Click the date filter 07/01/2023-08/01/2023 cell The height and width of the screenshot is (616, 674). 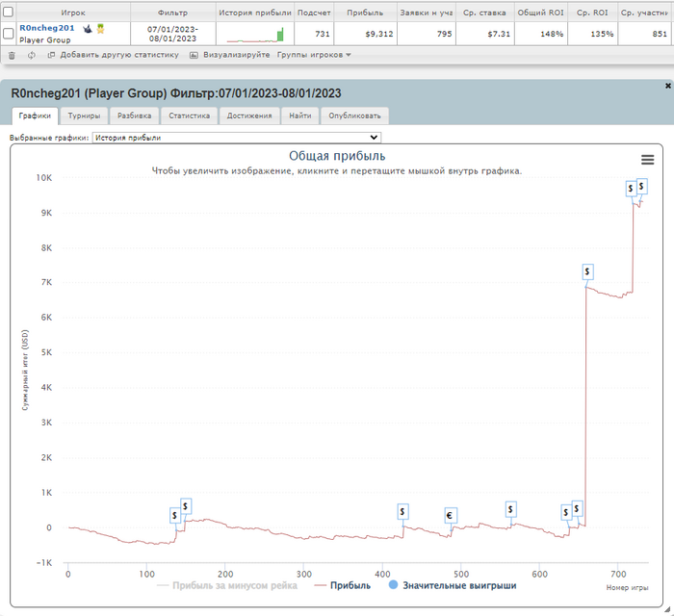point(172,34)
